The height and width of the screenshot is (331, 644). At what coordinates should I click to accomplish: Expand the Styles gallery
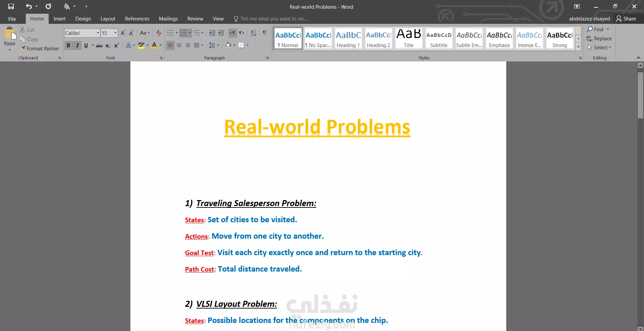(x=578, y=47)
